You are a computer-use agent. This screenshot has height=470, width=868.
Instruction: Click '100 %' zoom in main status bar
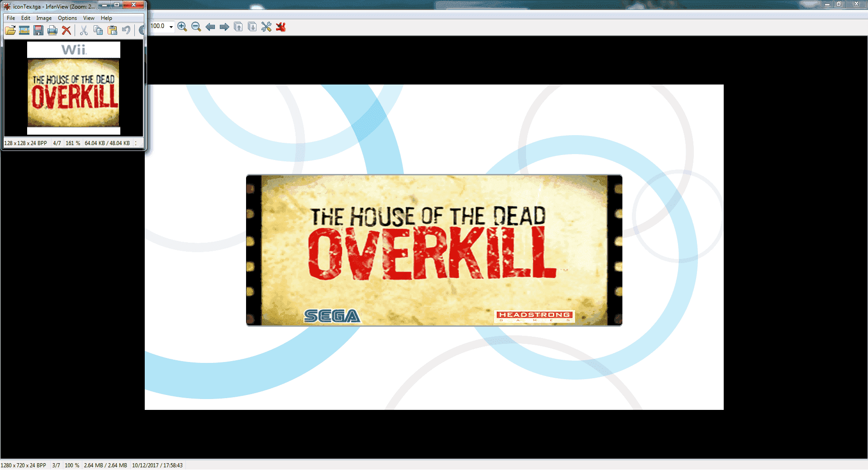pos(72,465)
